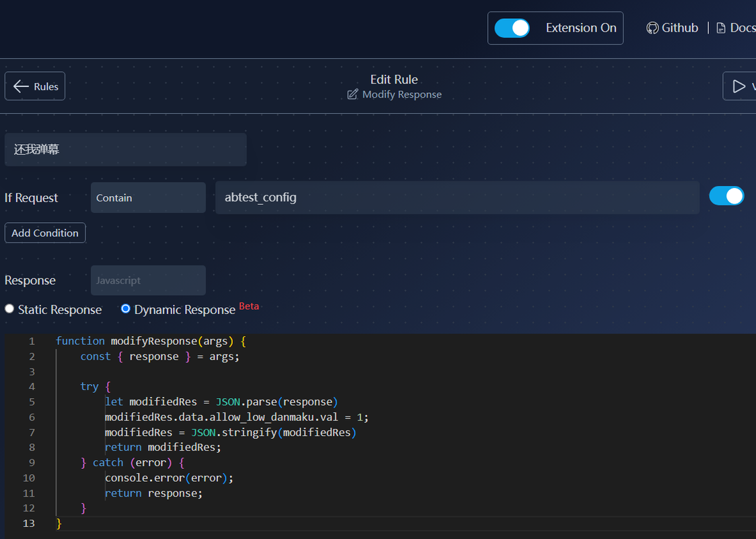Screen dimensions: 756x539
Task: Open the Contain match type dropdown
Action: (x=148, y=198)
